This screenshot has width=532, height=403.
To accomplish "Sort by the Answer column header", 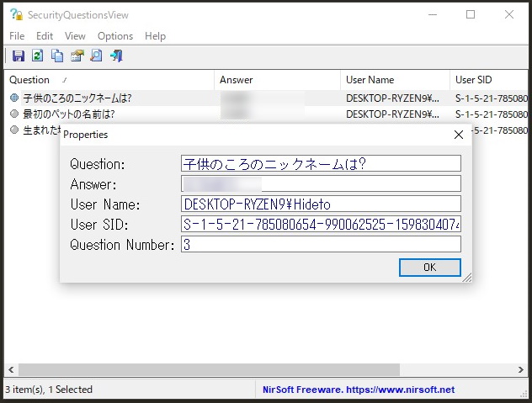I will pyautogui.click(x=277, y=80).
